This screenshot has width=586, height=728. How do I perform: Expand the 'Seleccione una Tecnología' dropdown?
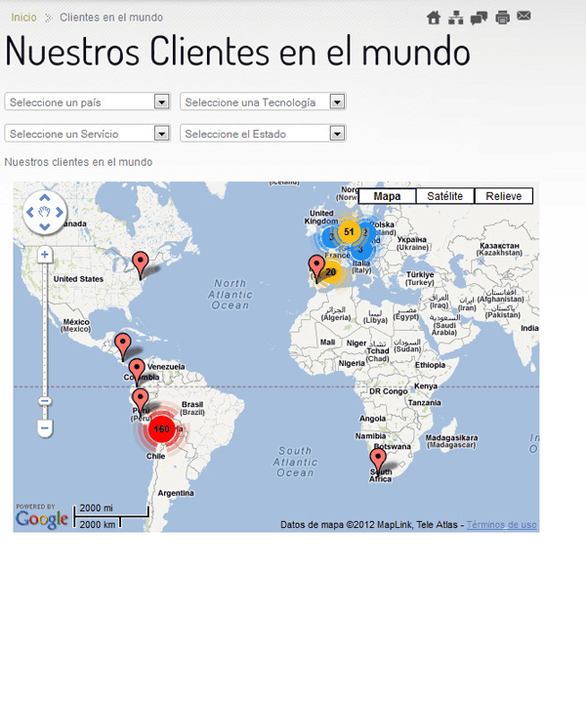click(x=263, y=102)
